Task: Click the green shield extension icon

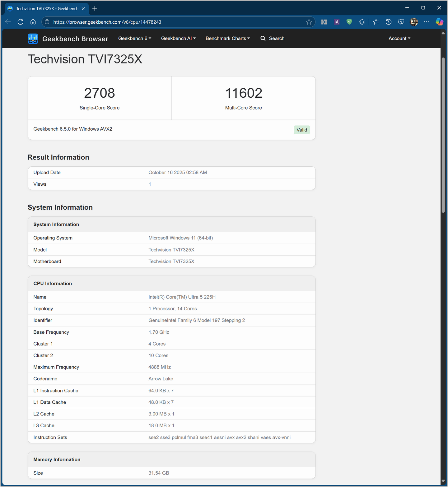Action: click(x=349, y=22)
